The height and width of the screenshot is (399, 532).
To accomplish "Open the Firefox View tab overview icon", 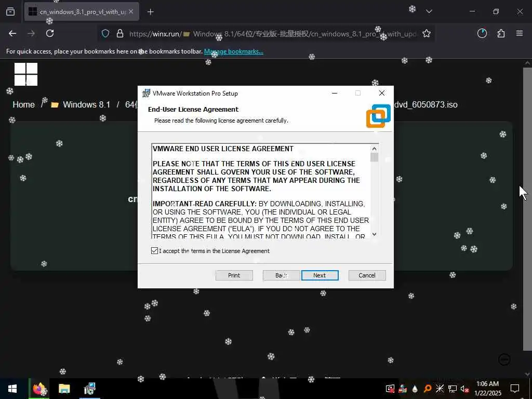I will click(10, 11).
